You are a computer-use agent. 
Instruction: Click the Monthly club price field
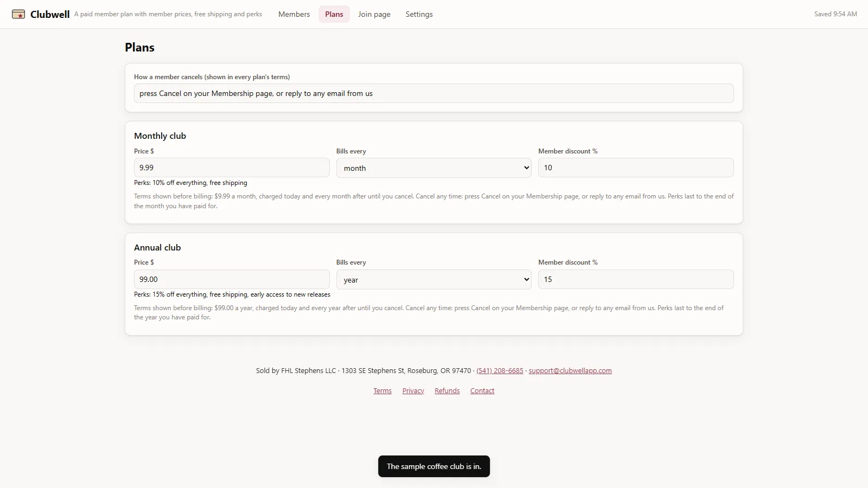point(232,168)
